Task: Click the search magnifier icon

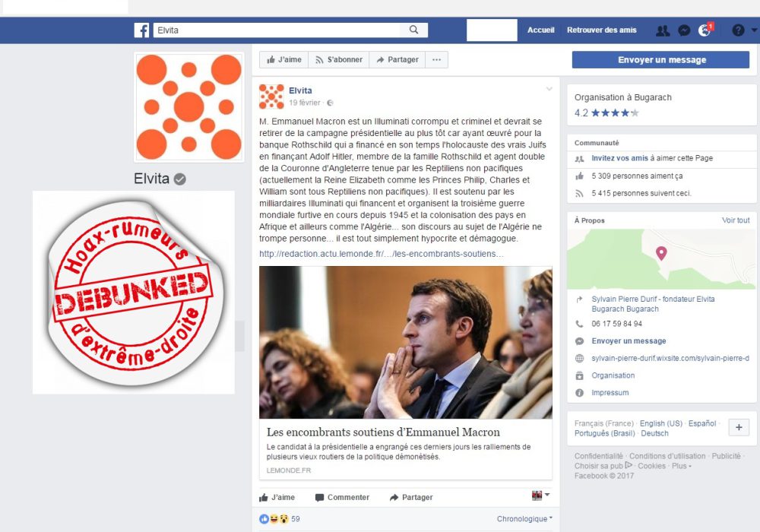Action: [x=413, y=30]
